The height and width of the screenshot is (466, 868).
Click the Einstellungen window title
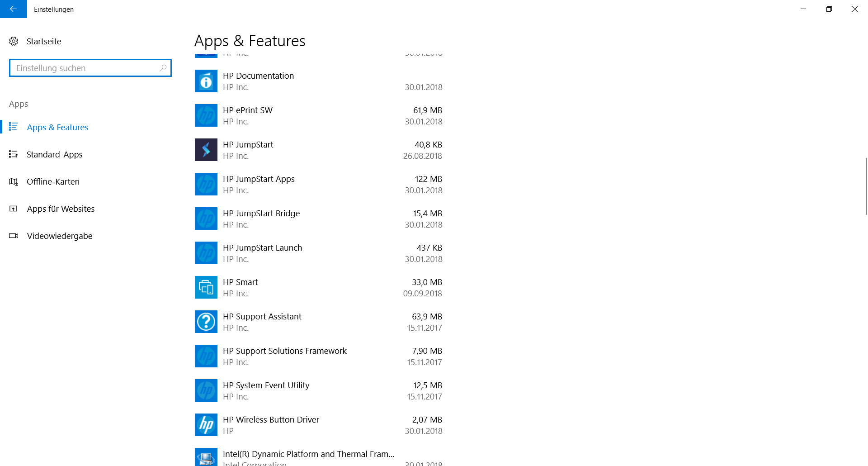click(54, 9)
